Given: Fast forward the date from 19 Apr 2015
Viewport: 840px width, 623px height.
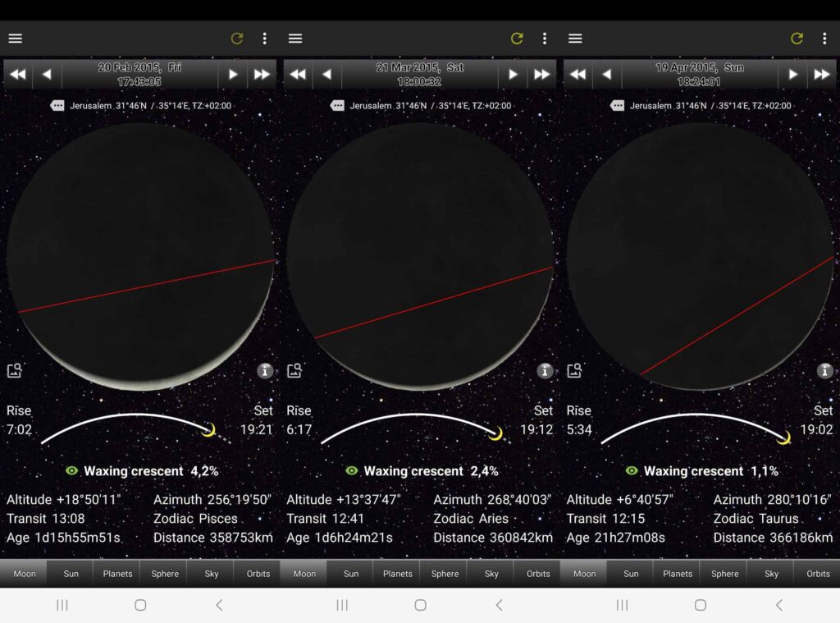Looking at the screenshot, I should (821, 75).
